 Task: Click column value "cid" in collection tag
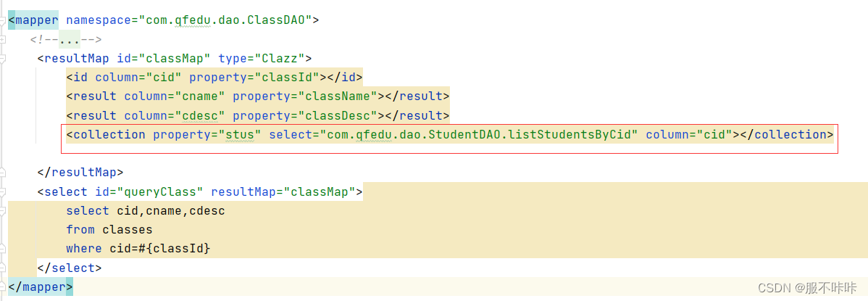click(x=714, y=135)
